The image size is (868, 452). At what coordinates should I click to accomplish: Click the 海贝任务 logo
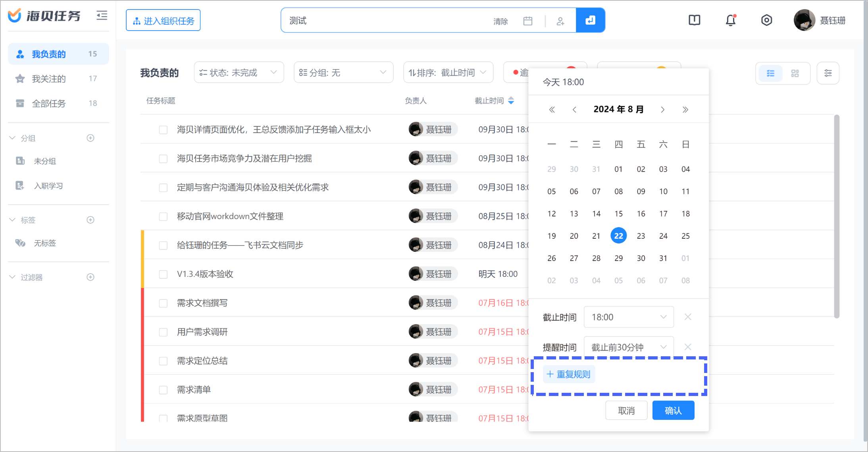[x=44, y=16]
